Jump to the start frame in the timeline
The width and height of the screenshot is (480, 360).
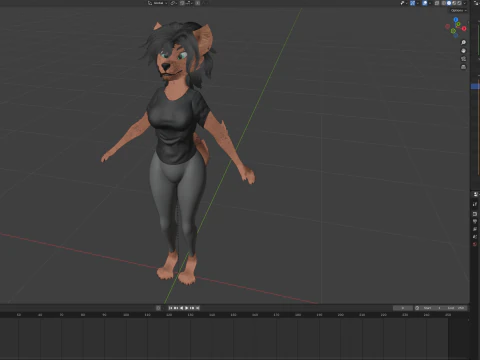[x=171, y=308]
